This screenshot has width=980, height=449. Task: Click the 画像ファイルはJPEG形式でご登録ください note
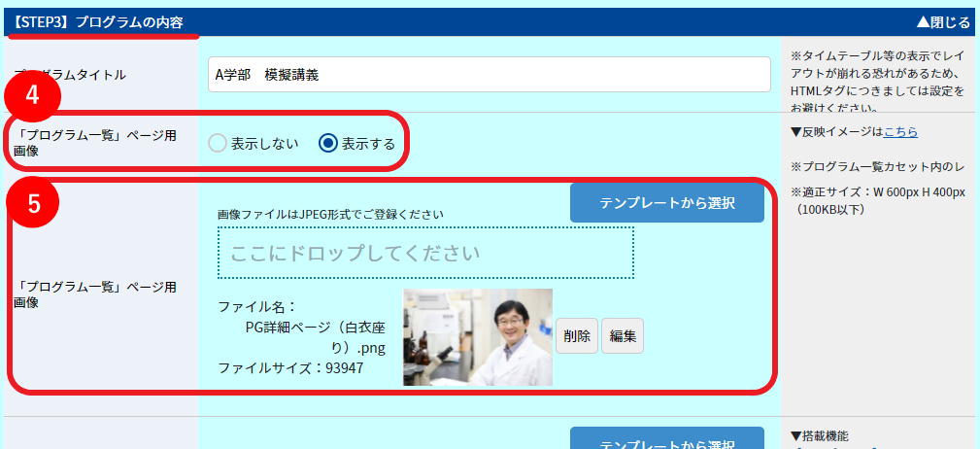(x=330, y=215)
